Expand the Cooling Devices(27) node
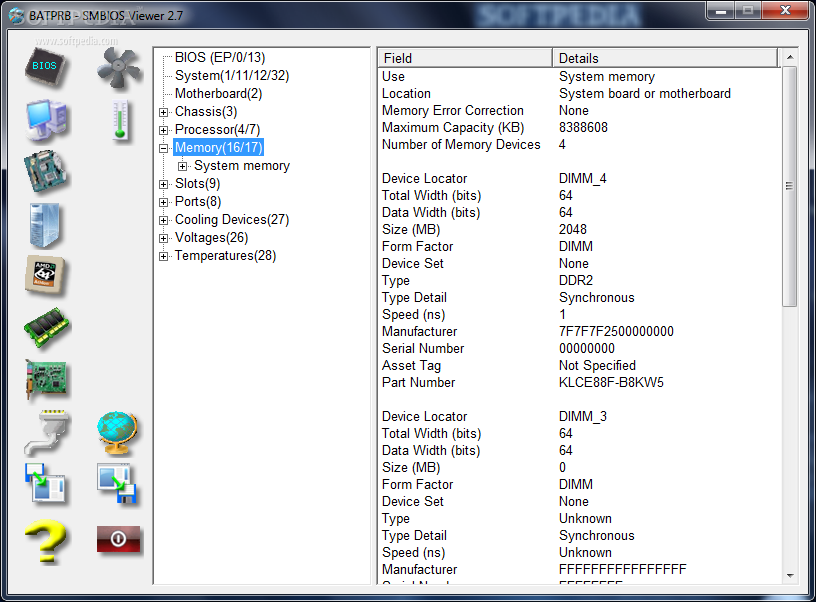 [x=163, y=221]
